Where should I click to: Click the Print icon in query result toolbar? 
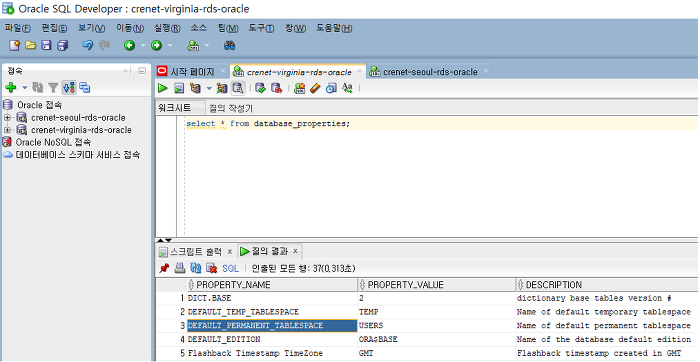[x=179, y=268]
